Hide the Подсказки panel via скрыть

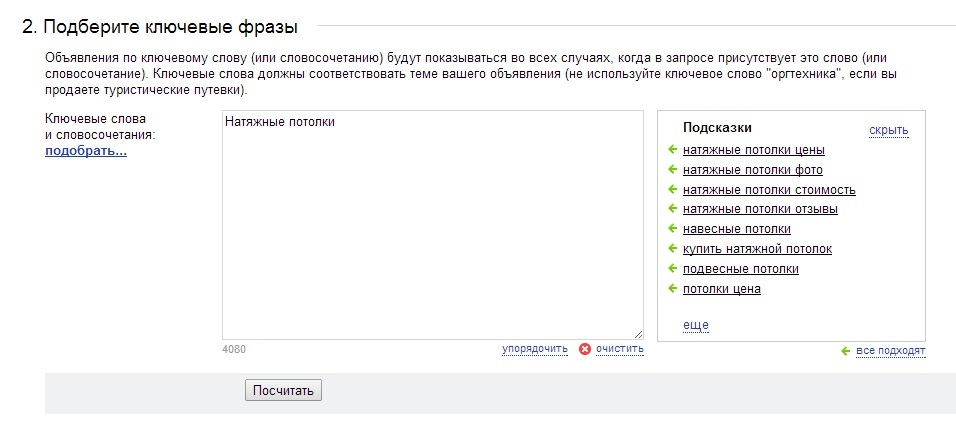tap(888, 130)
